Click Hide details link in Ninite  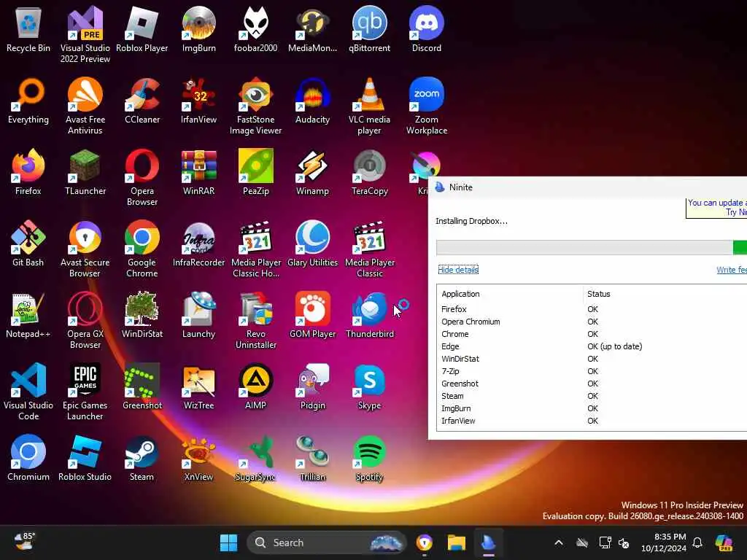458,270
